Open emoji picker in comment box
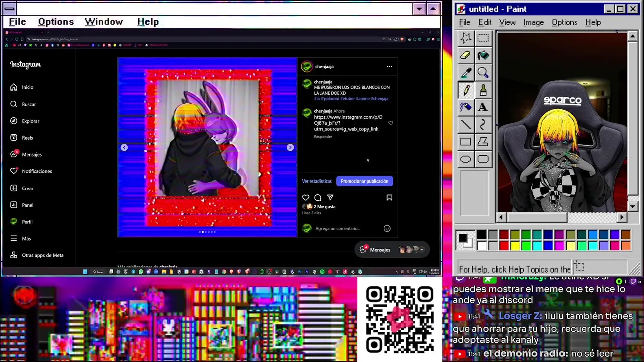This screenshot has width=644, height=362. point(387,229)
